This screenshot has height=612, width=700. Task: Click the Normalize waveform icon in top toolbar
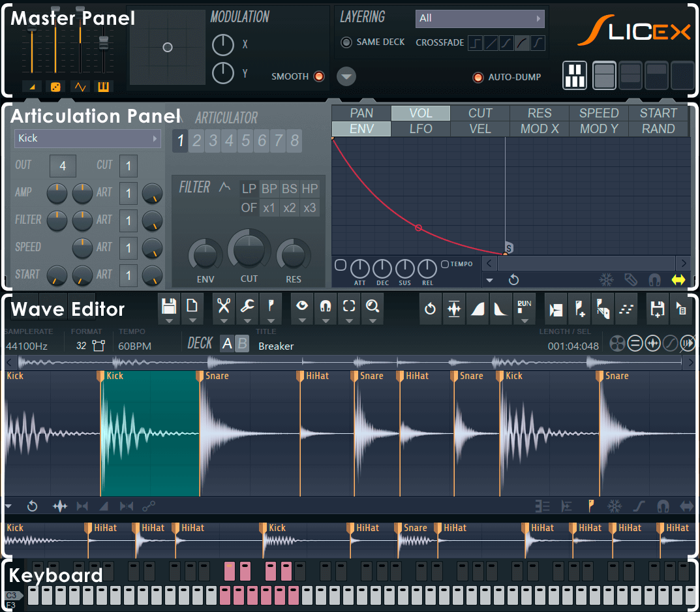(x=454, y=309)
